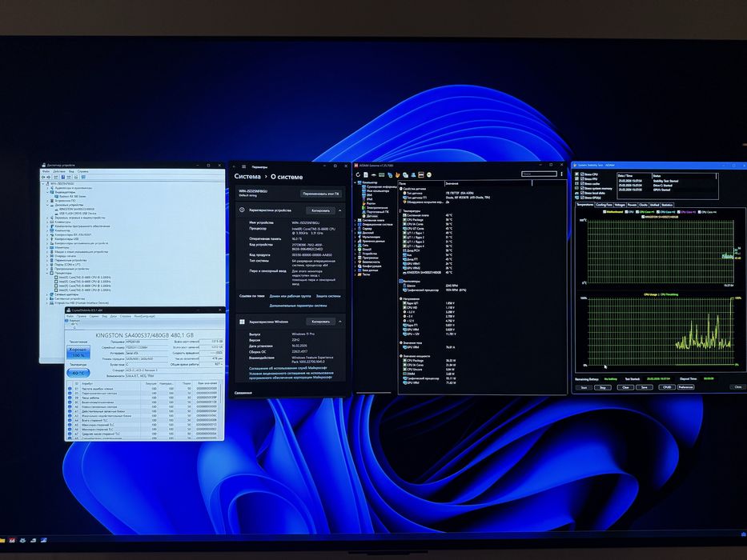Image resolution: width=747 pixels, height=560 pixels.
Task: Click the back arrow in Settings window
Action: 234,166
